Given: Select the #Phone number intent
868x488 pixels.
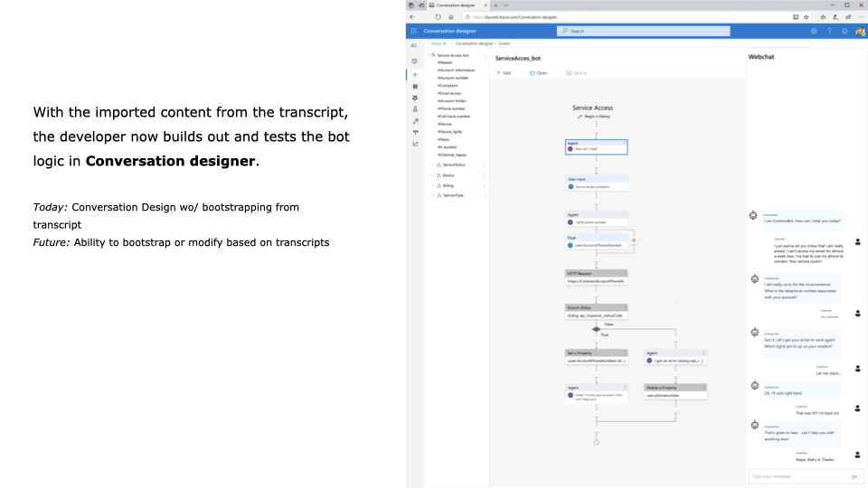Looking at the screenshot, I should pyautogui.click(x=452, y=109).
